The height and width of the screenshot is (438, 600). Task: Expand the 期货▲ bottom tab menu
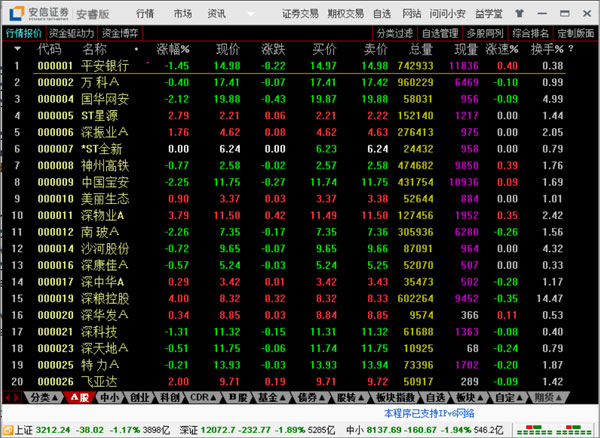tap(548, 397)
